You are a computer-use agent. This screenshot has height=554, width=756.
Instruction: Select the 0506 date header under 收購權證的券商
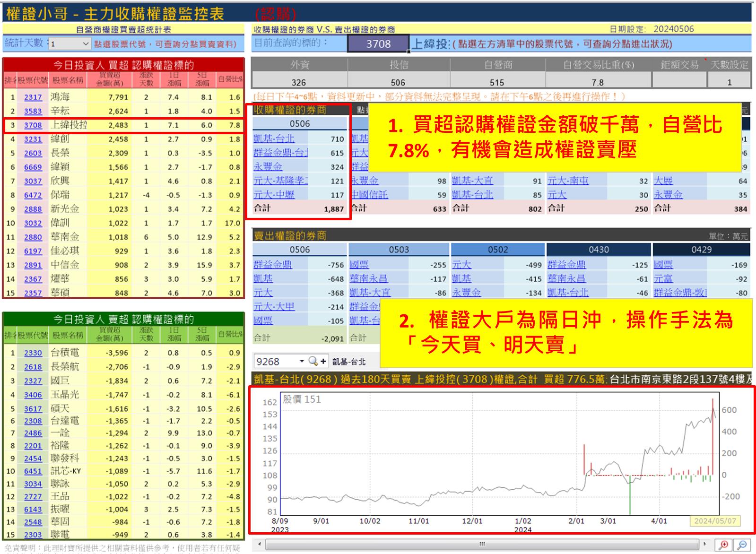300,123
